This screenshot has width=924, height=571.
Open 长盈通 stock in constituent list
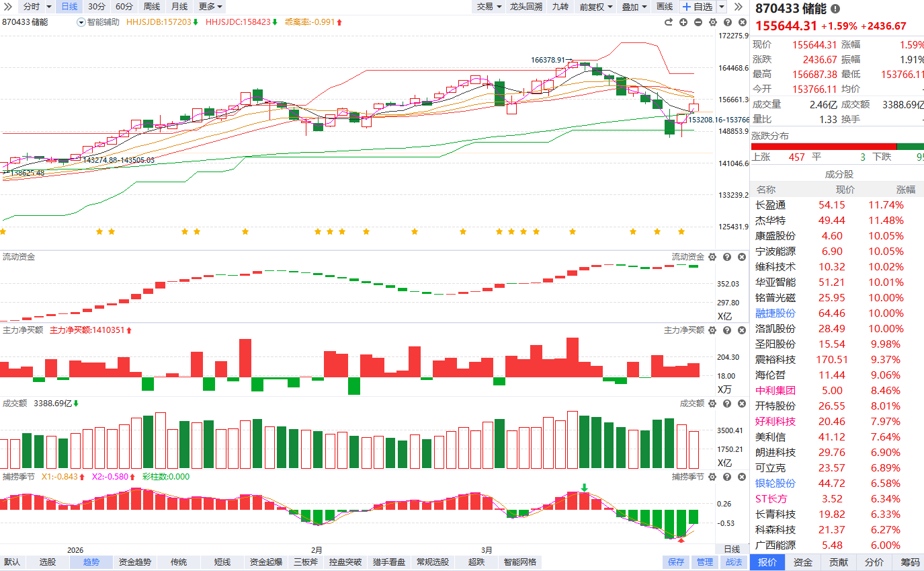[770, 205]
